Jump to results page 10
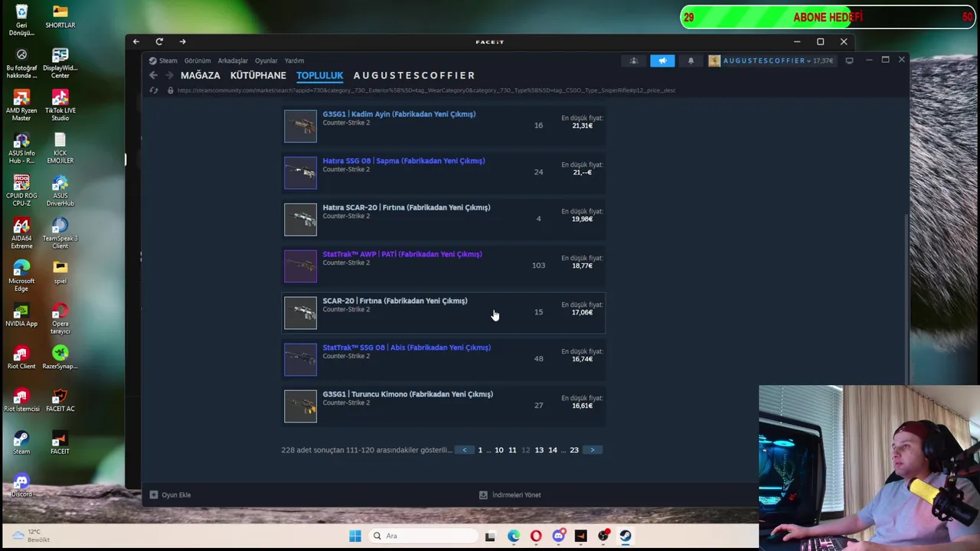 coord(498,450)
